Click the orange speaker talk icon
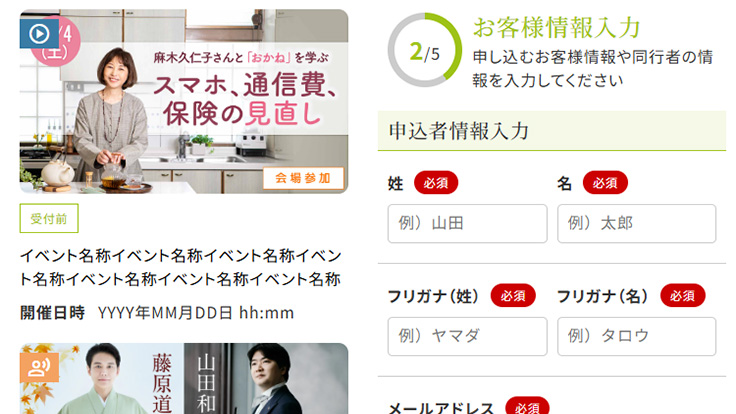 point(39,367)
